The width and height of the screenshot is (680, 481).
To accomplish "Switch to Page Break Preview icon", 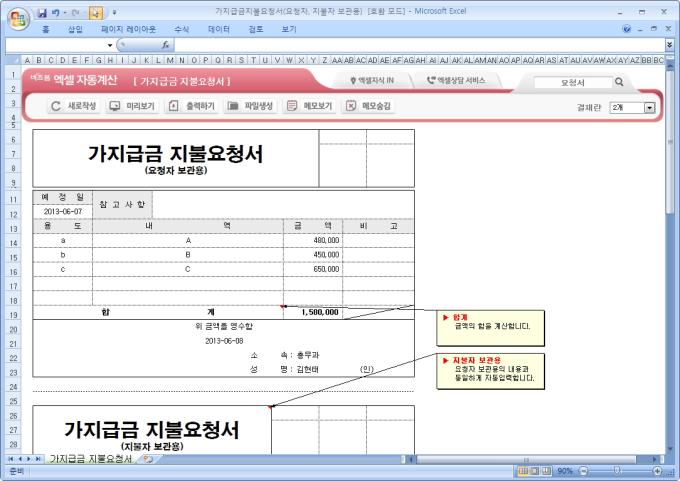I will point(546,471).
